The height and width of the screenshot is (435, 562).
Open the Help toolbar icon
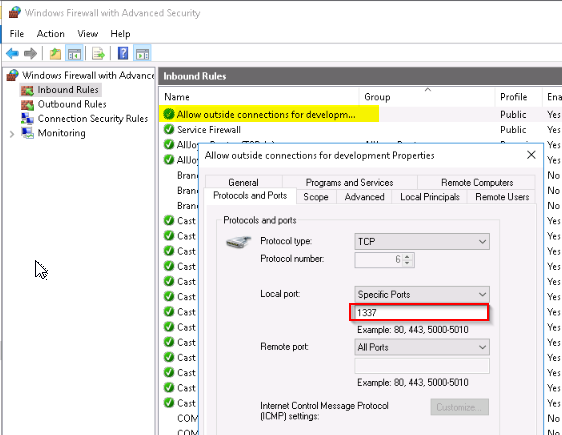(123, 53)
